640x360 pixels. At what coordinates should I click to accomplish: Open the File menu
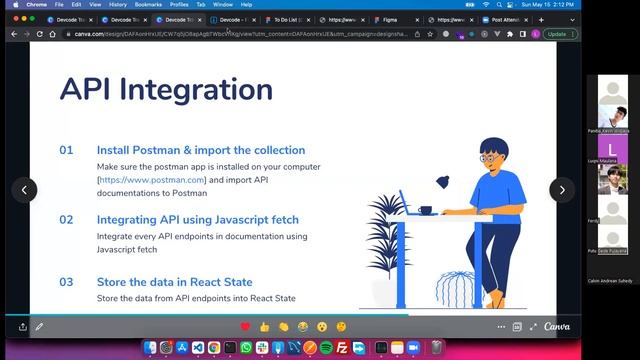(x=59, y=4)
